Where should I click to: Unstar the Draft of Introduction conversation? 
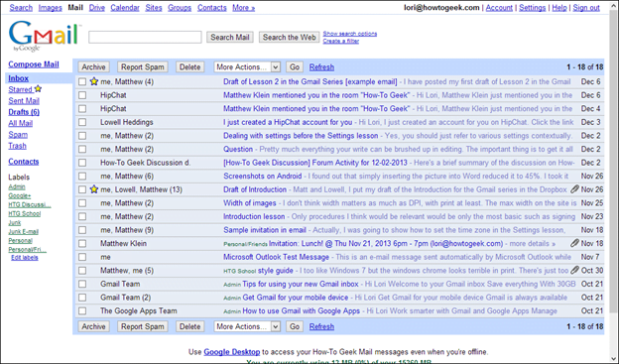pos(93,189)
